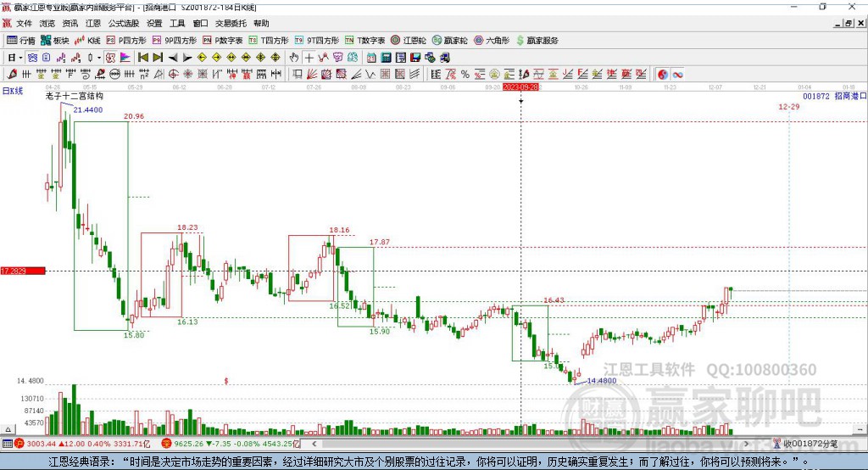Select the hand pan tool
This screenshot has height=470, width=868.
click(294, 58)
